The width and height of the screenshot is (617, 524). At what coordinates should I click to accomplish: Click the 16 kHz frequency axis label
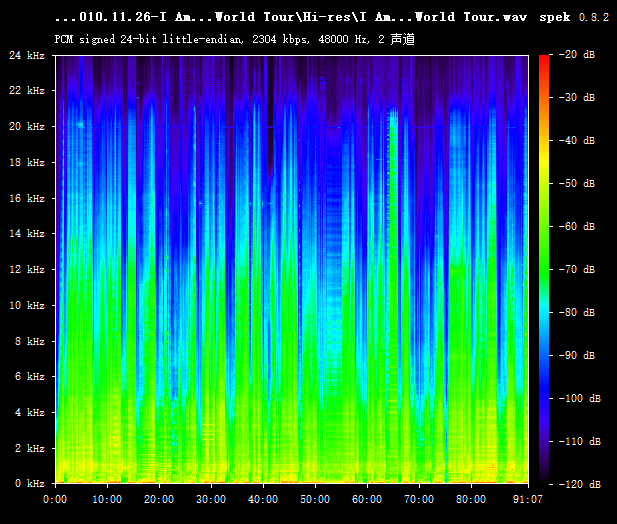click(27, 198)
